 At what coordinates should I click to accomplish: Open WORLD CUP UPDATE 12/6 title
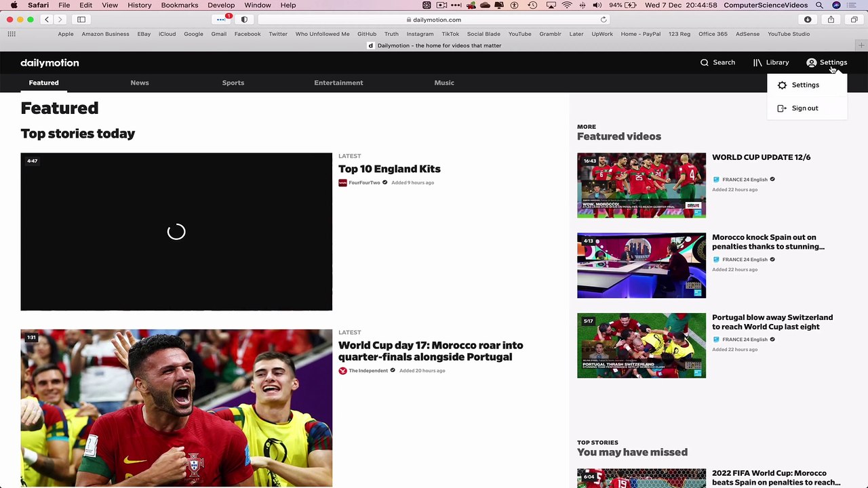[x=761, y=157]
